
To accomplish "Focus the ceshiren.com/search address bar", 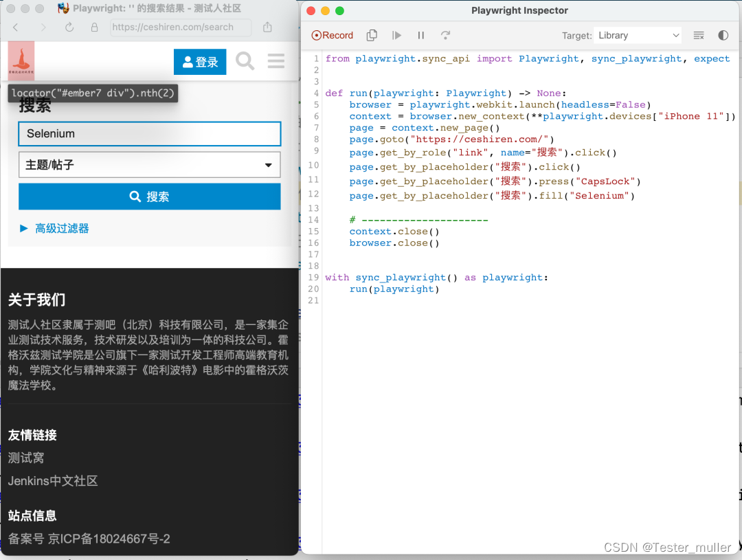I will [181, 27].
